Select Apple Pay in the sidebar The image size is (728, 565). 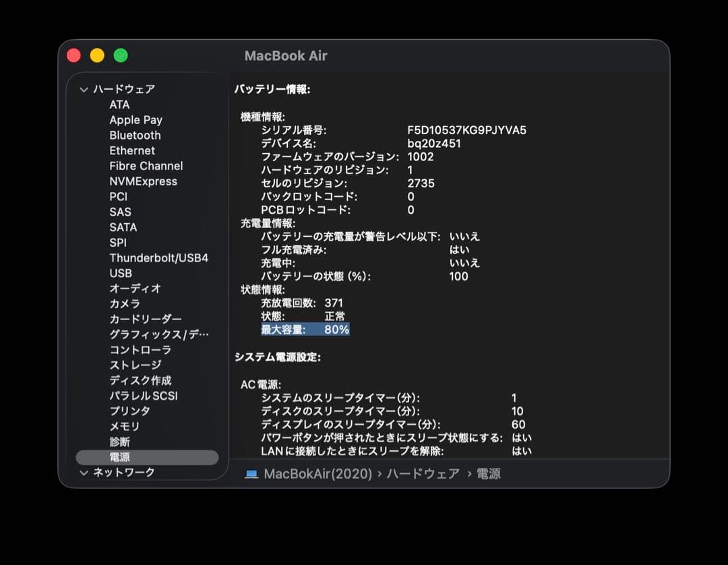pyautogui.click(x=135, y=119)
